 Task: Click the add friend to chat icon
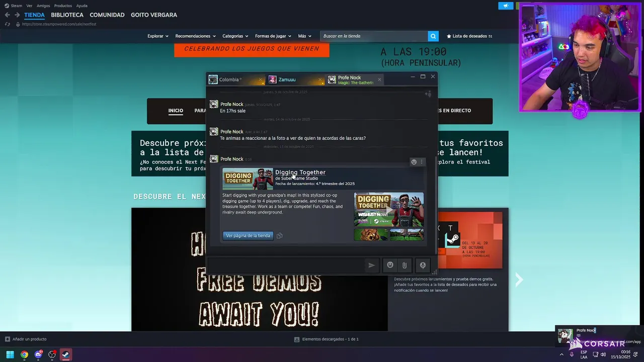pos(428,94)
